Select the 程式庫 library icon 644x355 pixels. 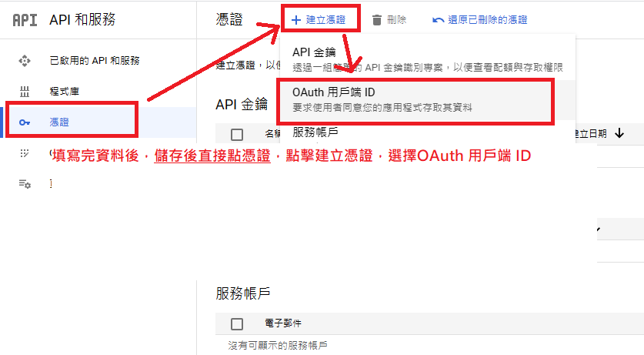25,92
